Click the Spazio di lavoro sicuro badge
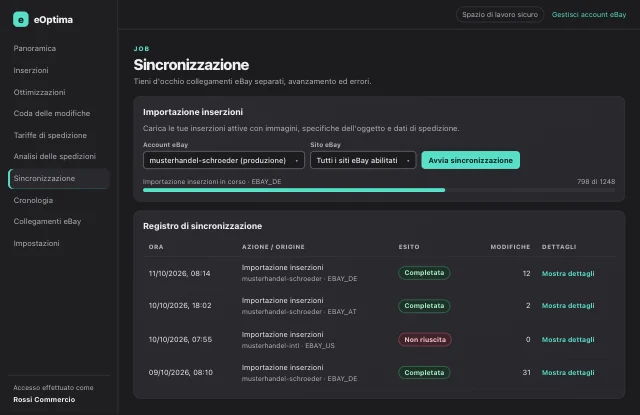 500,15
